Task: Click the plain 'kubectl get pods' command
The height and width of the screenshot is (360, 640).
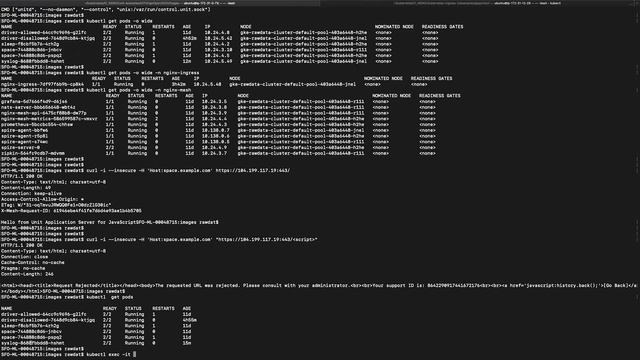Action: click(x=110, y=297)
